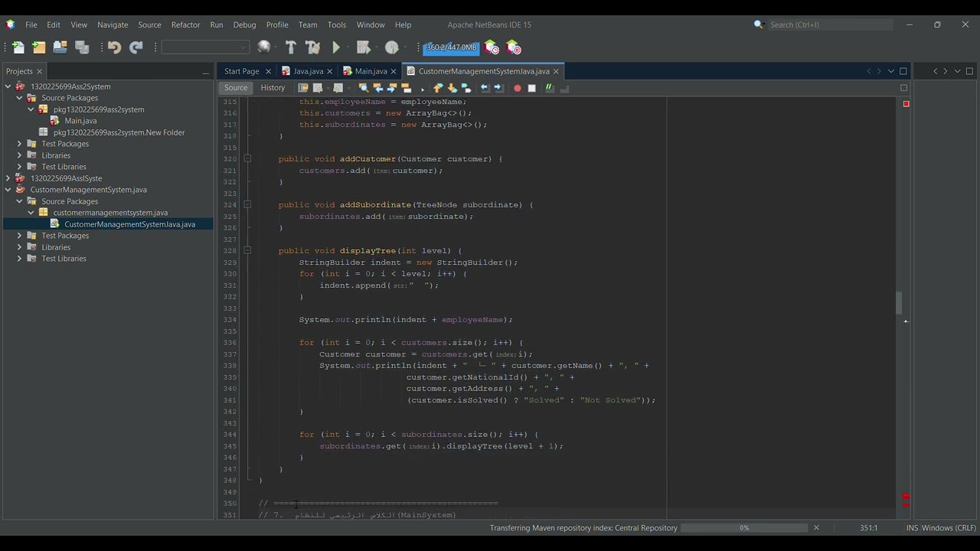Screen dimensions: 980x551
Task: Collapse the addCustomer method code fold
Action: point(247,158)
